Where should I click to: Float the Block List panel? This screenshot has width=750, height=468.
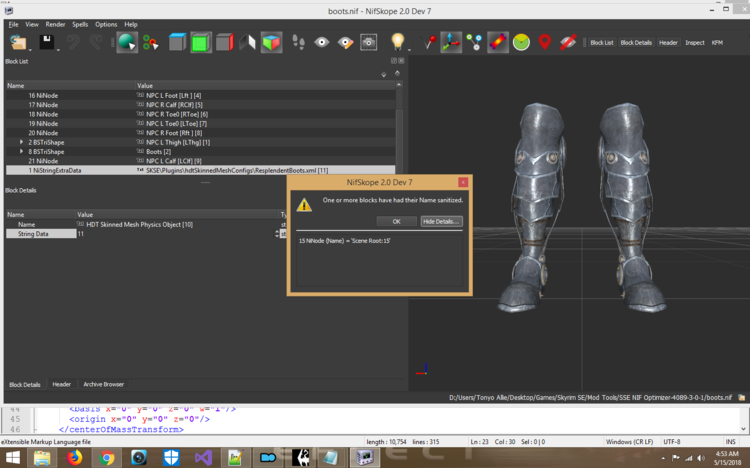pyautogui.click(x=394, y=61)
